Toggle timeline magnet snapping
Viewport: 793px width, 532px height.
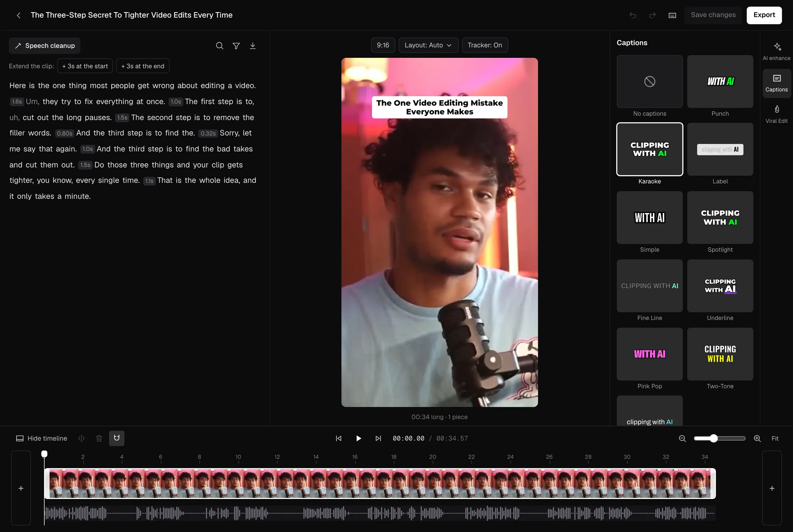(117, 438)
